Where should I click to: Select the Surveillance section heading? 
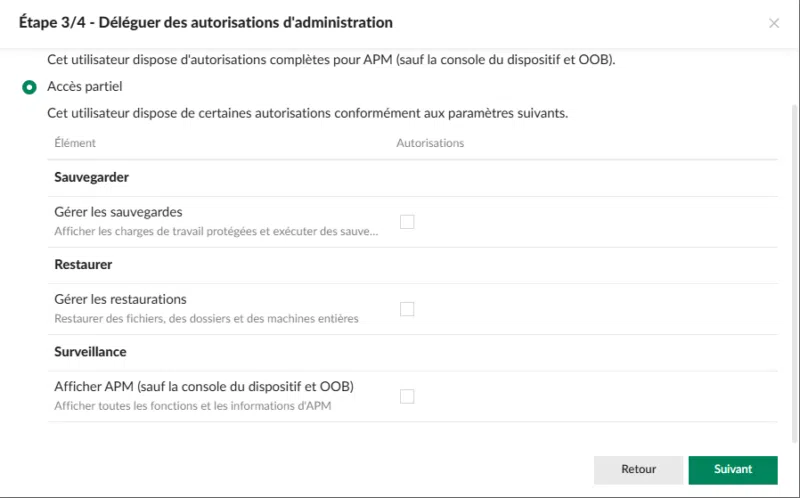click(x=90, y=352)
